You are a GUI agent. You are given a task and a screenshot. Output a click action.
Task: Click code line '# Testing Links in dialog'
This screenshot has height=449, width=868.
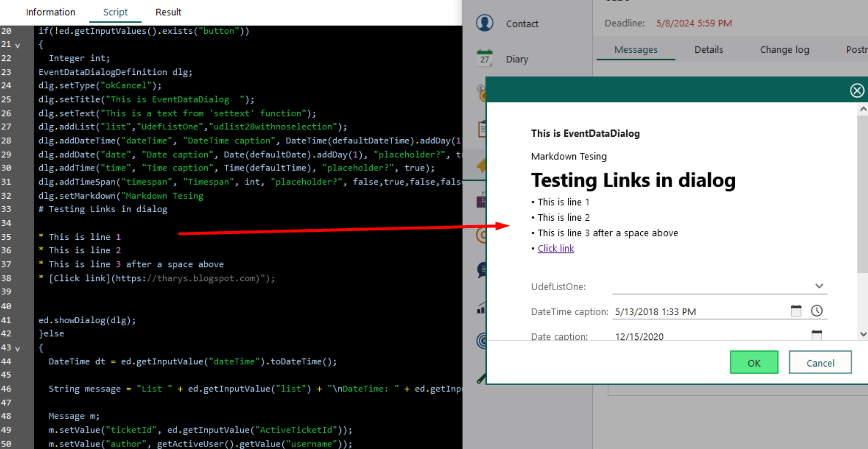click(x=103, y=209)
